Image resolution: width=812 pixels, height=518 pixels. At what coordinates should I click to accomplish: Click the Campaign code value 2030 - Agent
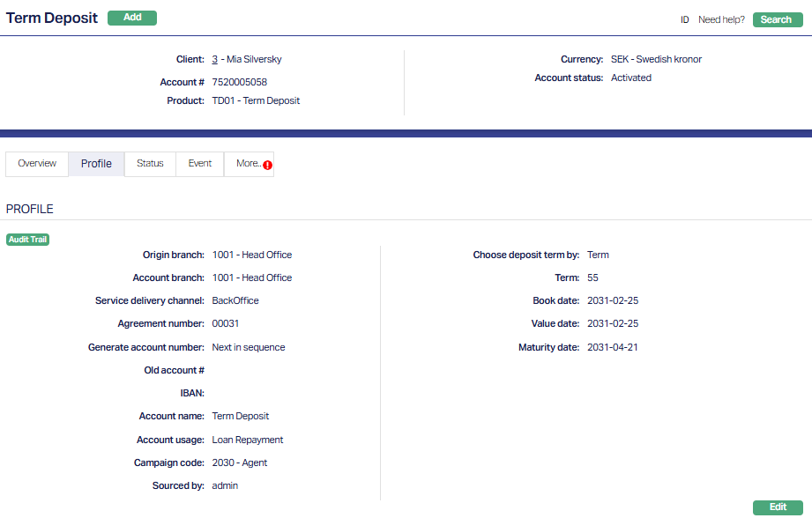click(239, 462)
